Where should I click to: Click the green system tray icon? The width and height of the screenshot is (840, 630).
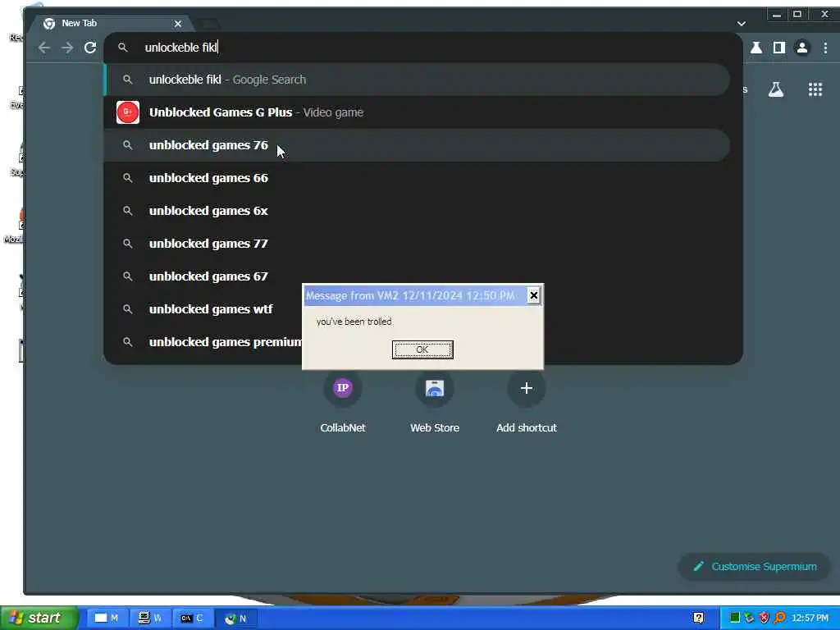click(735, 618)
